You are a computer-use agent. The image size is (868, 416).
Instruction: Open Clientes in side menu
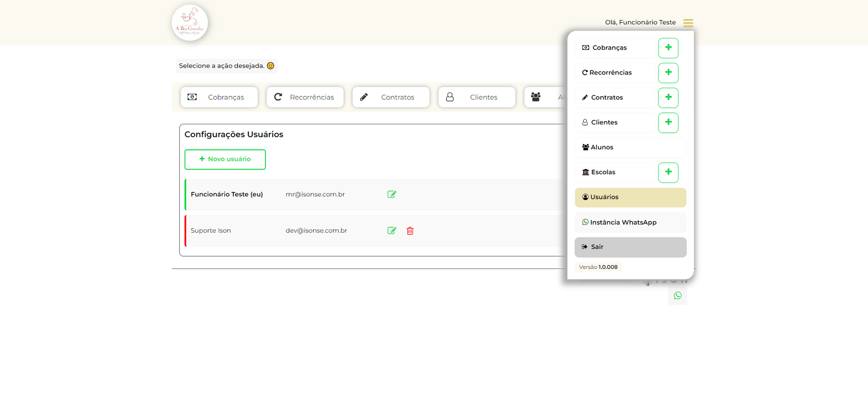(x=615, y=123)
